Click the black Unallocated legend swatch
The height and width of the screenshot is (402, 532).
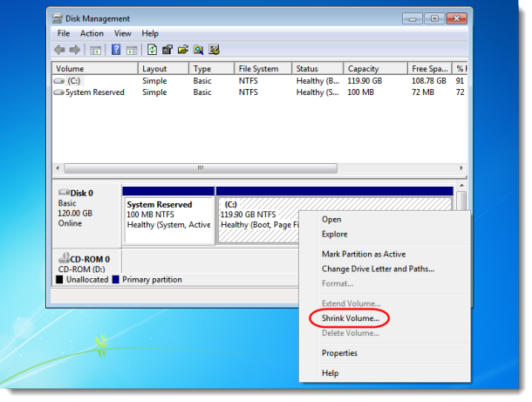(x=59, y=280)
